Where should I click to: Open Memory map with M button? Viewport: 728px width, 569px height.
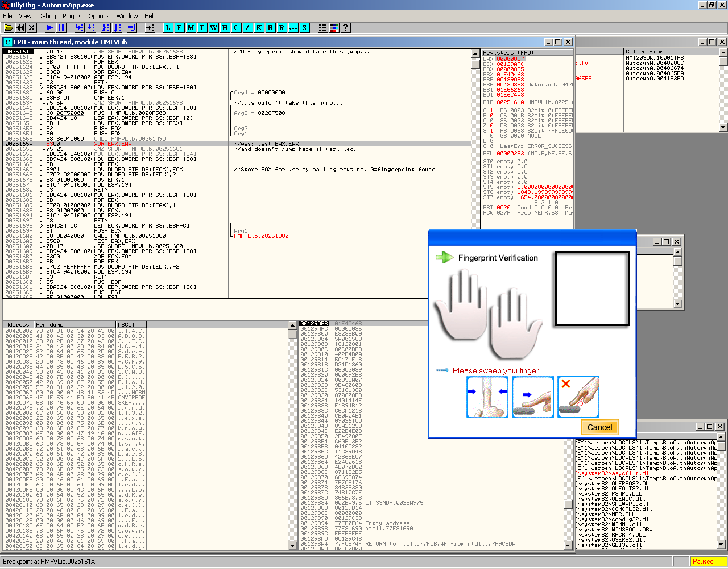pyautogui.click(x=191, y=27)
